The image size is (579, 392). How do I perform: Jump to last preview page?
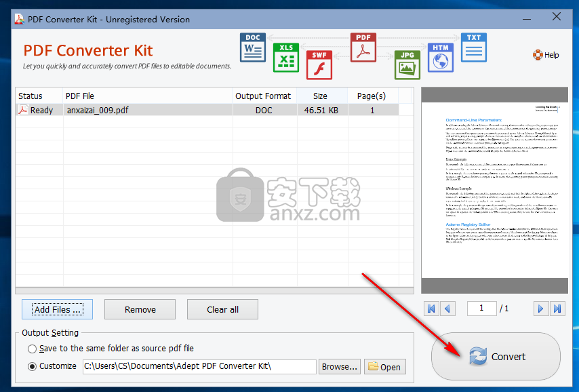pos(557,309)
